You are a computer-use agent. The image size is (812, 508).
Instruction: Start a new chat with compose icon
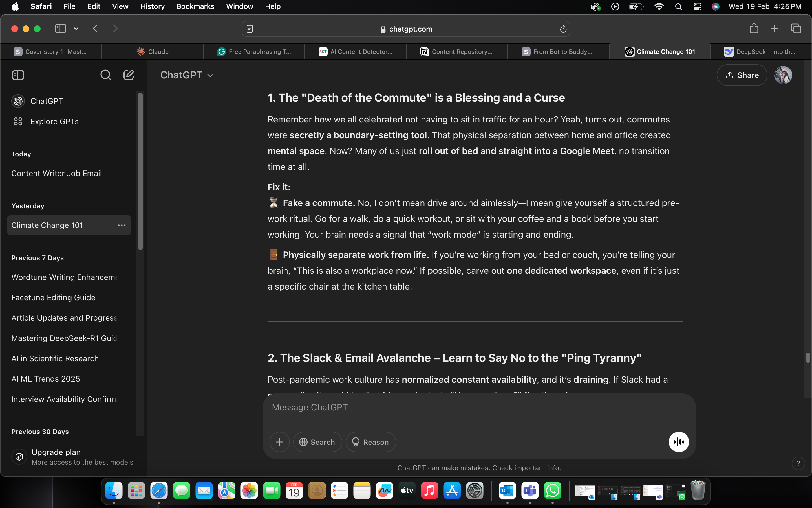click(x=129, y=75)
